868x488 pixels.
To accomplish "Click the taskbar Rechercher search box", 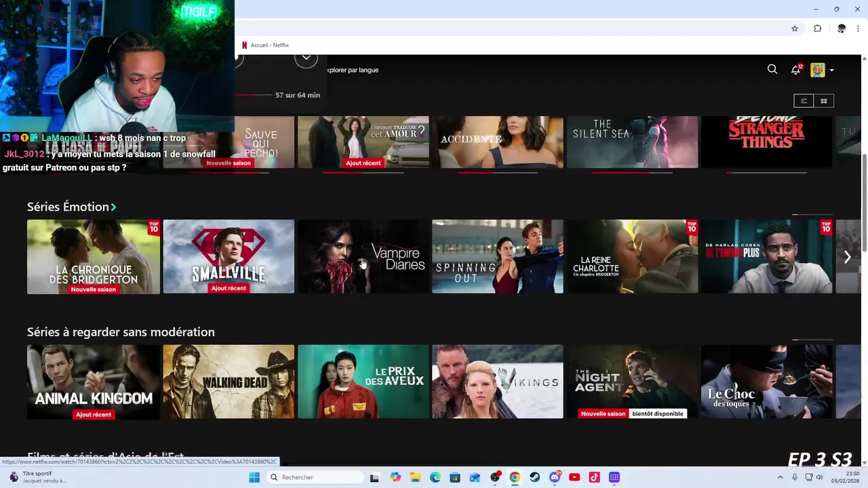I will coord(314,477).
